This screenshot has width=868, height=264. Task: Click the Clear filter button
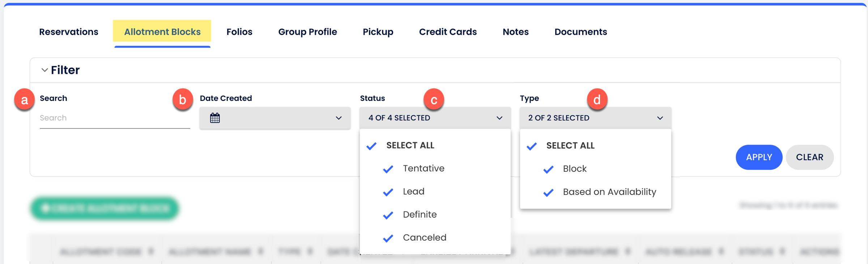809,157
